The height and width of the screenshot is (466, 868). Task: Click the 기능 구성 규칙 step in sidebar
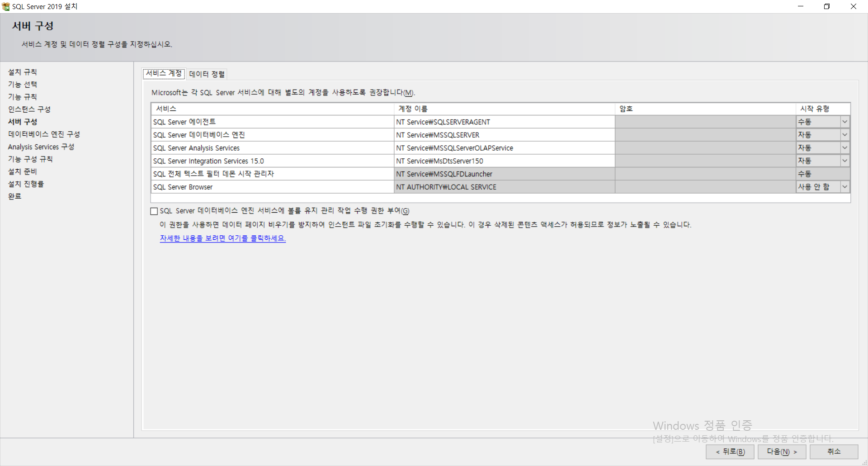tap(30, 159)
